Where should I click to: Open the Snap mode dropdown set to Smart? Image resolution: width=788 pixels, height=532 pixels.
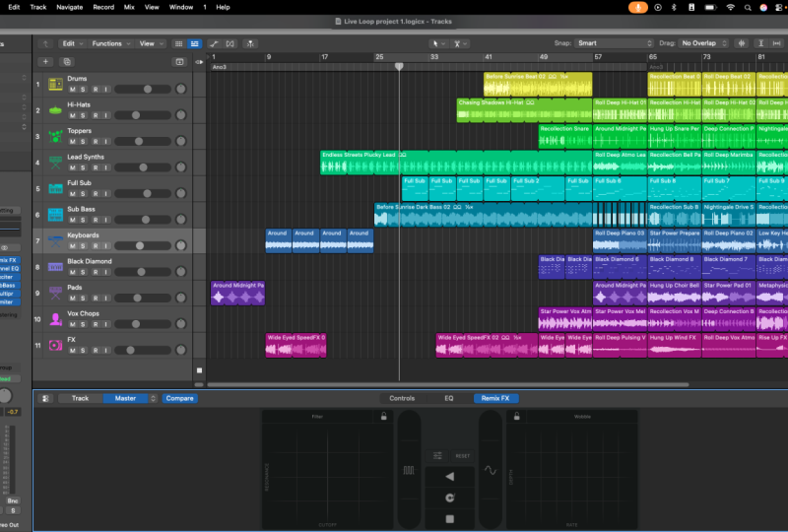[x=614, y=43]
